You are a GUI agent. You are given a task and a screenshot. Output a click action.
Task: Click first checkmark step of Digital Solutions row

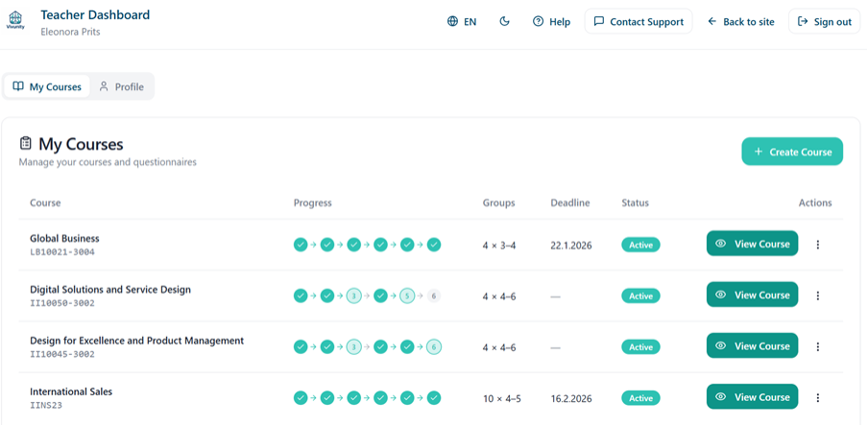tap(301, 296)
